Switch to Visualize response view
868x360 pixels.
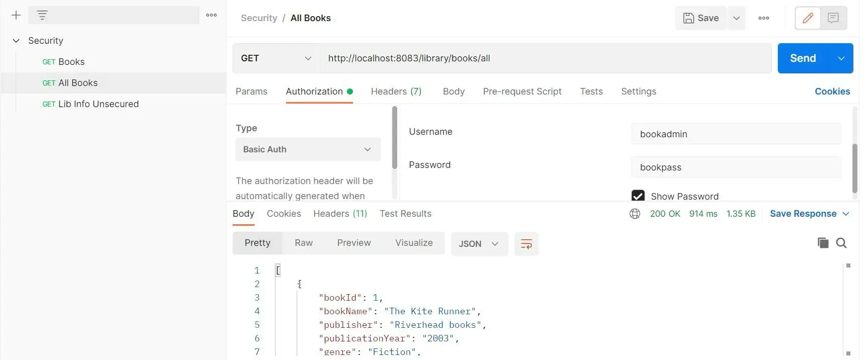[414, 243]
